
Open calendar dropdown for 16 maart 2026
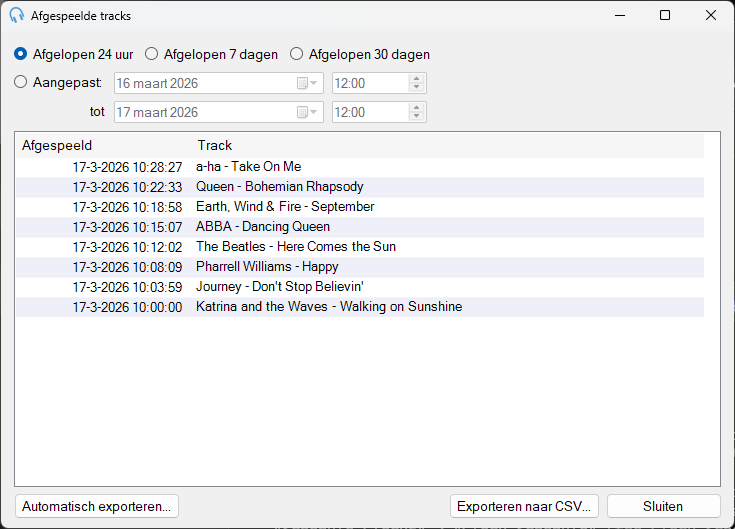(308, 83)
